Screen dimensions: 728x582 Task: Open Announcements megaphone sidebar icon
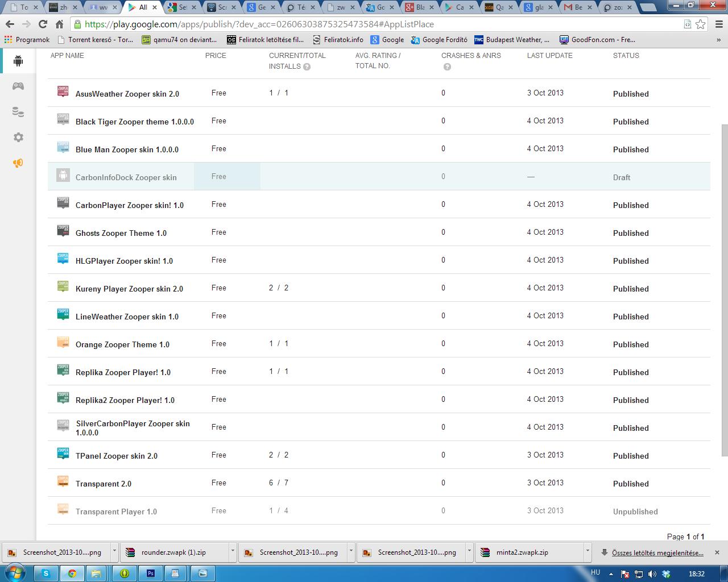(18, 163)
